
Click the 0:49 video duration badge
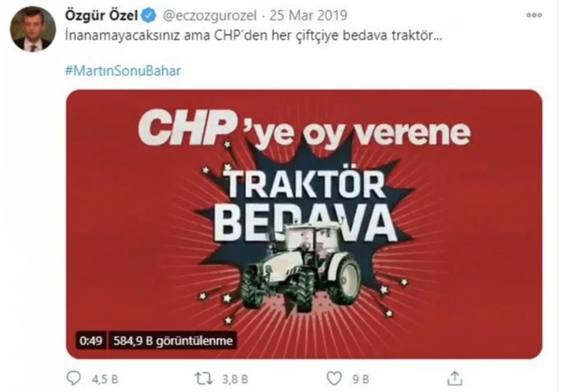(x=91, y=341)
